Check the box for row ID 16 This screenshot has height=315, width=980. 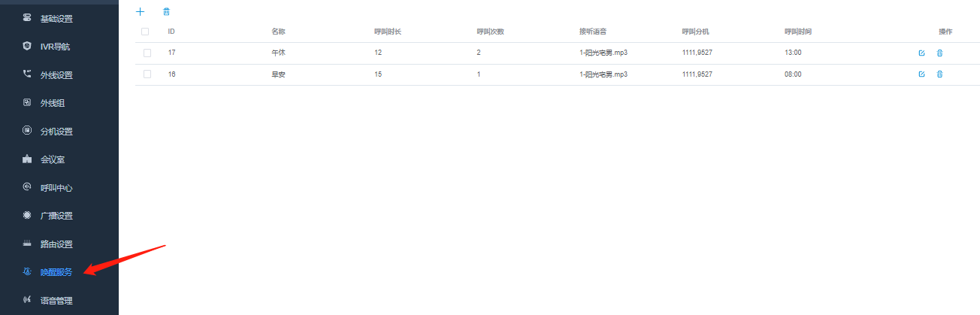[x=147, y=74]
